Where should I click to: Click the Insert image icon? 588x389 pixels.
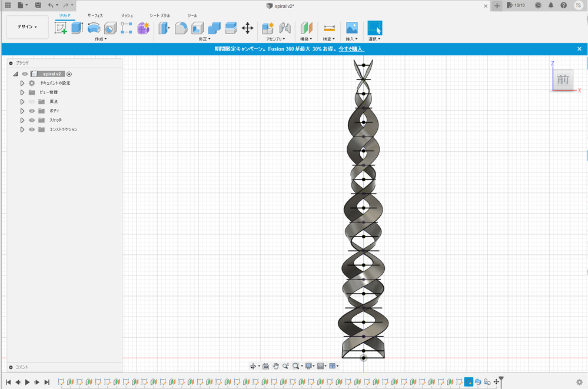[x=352, y=28]
